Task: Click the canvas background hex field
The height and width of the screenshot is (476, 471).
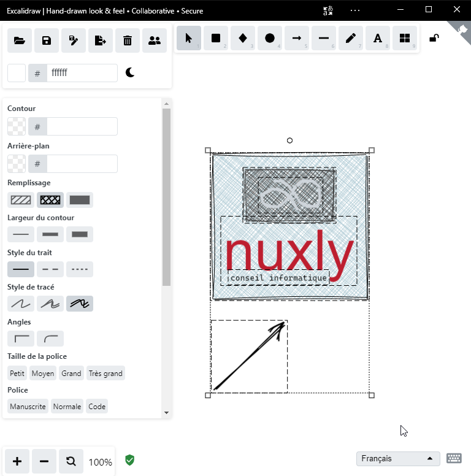Action: click(82, 73)
